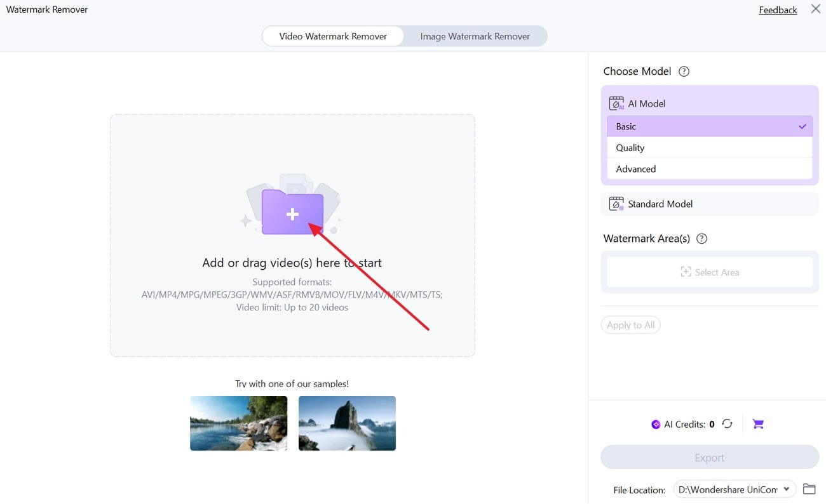Select the Quality AI model

(710, 147)
